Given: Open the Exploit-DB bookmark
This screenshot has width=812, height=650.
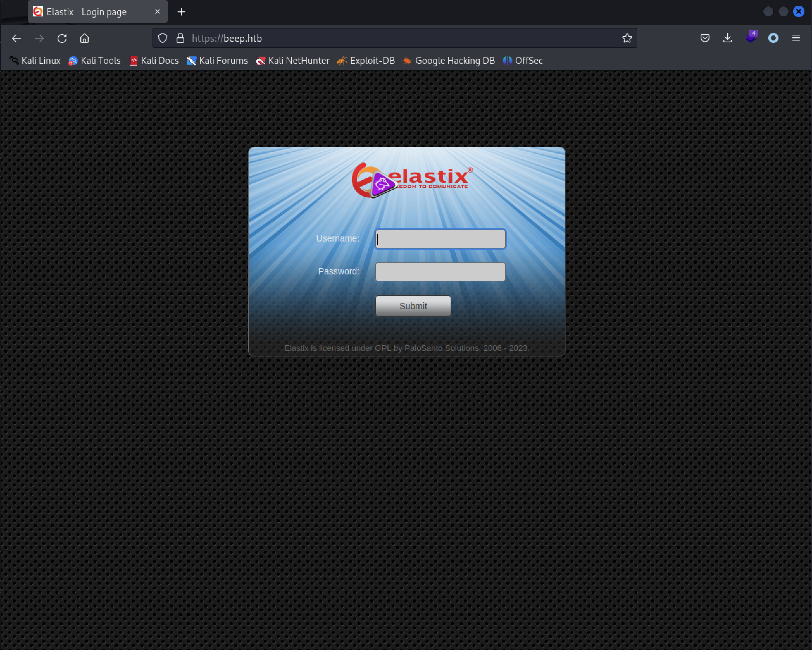Looking at the screenshot, I should pyautogui.click(x=366, y=61).
